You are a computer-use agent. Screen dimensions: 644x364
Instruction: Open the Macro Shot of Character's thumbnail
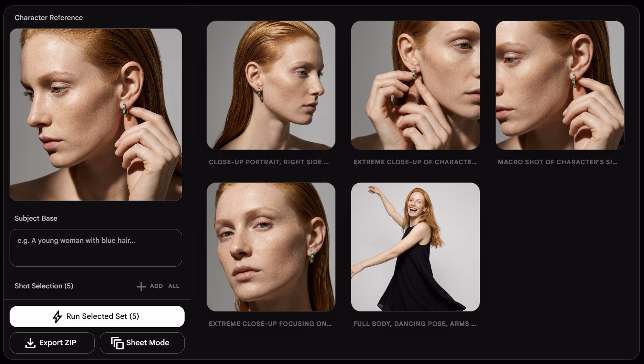click(x=560, y=85)
